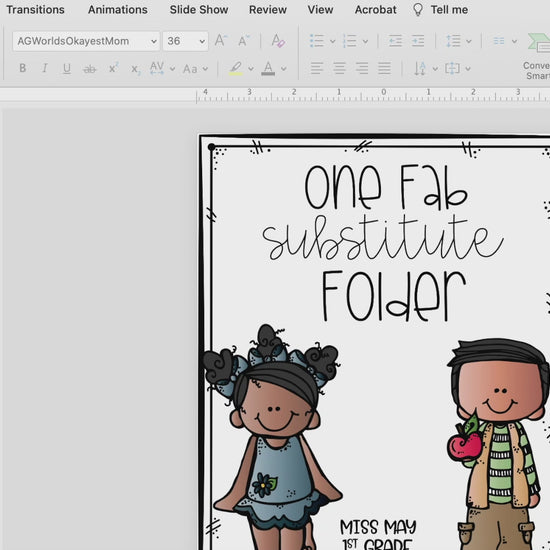Click the Convert to SmartArt button
Image resolution: width=550 pixels, height=550 pixels.
point(538,56)
